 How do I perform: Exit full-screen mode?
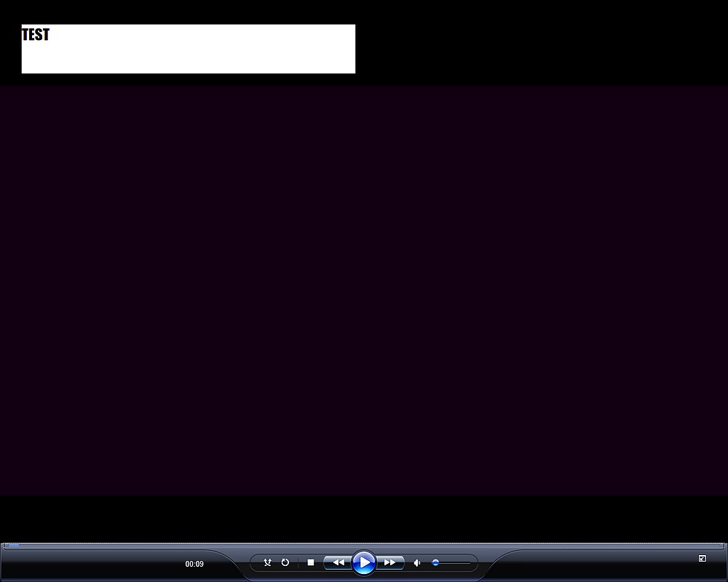703,558
